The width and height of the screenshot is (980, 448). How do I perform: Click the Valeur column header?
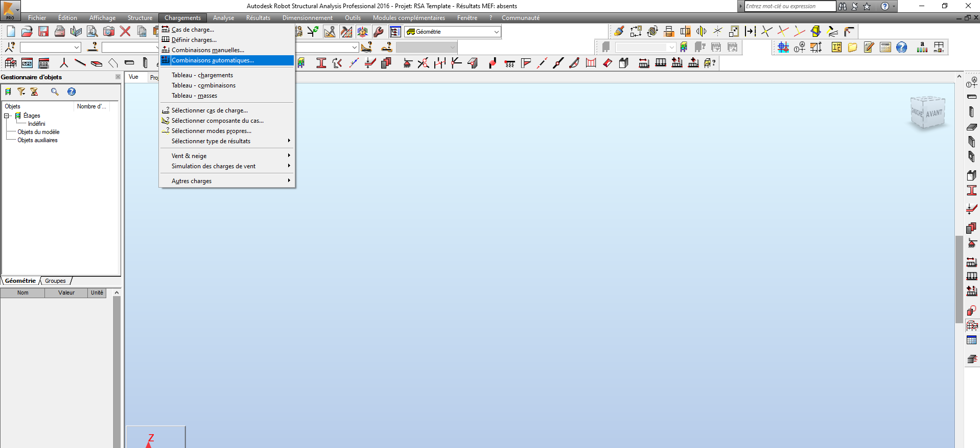click(x=66, y=293)
